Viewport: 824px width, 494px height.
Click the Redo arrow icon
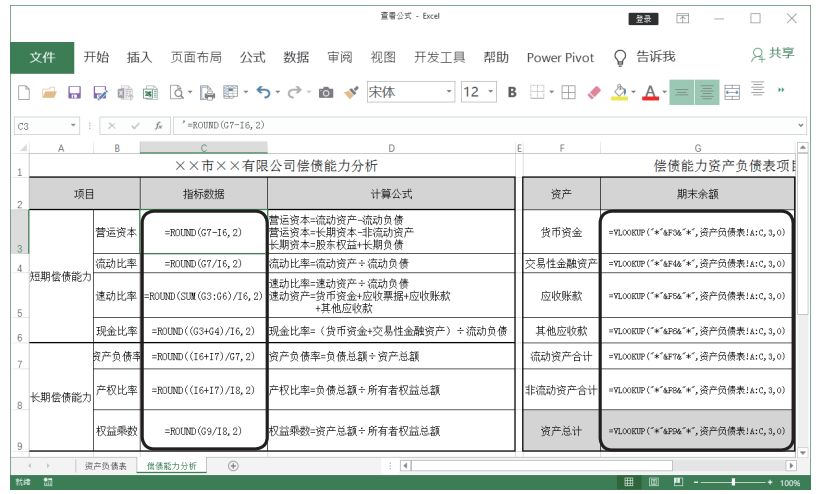click(294, 92)
